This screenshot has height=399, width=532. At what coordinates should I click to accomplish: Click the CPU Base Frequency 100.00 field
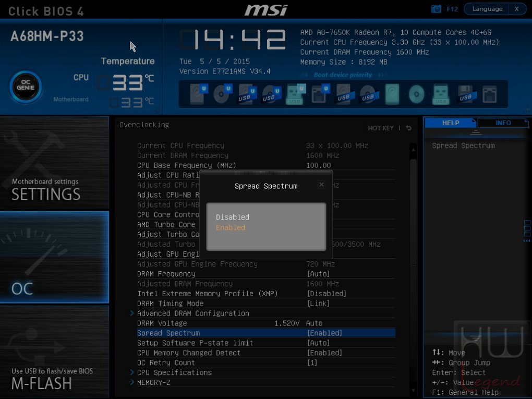pos(319,165)
